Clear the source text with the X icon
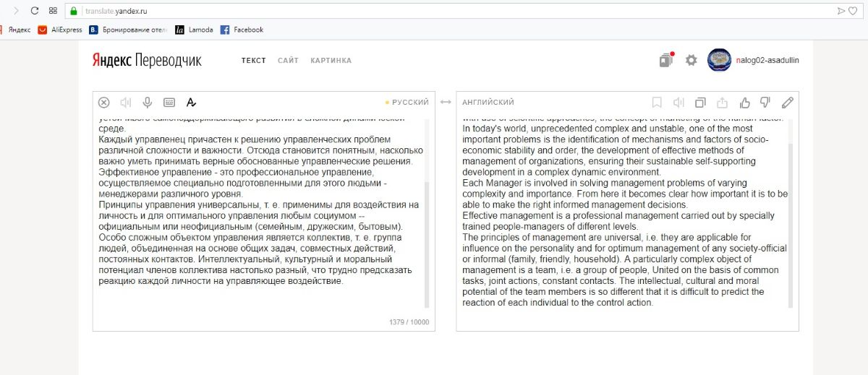Viewport: 868px width, 375px height. tap(103, 103)
